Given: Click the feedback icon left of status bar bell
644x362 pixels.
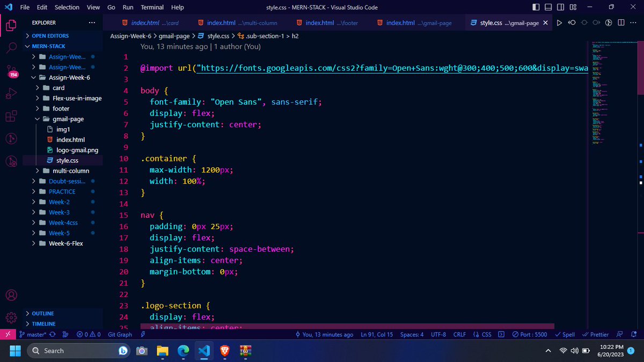Looking at the screenshot, I should click(x=620, y=334).
